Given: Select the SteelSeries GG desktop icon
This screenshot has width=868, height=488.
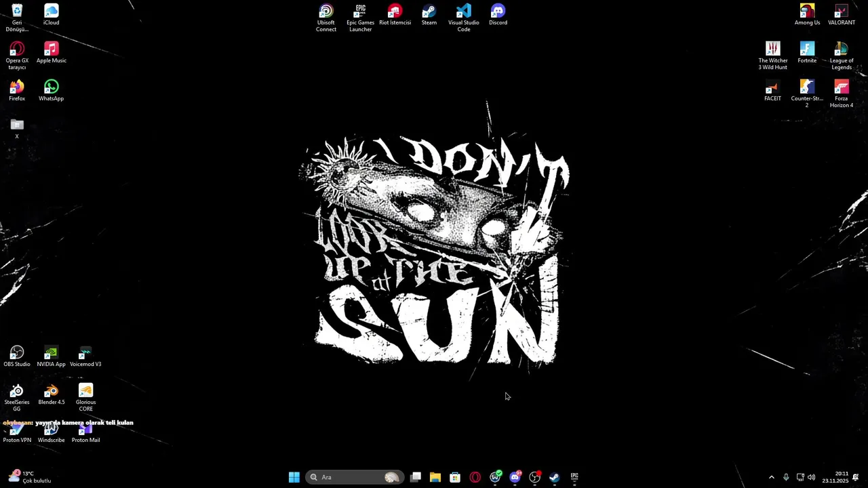Looking at the screenshot, I should (x=17, y=398).
